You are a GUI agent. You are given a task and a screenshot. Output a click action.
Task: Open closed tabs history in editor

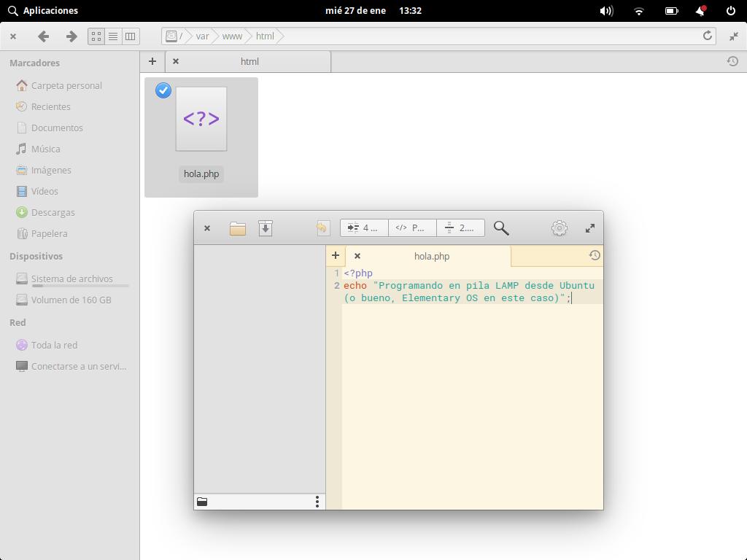click(x=594, y=255)
